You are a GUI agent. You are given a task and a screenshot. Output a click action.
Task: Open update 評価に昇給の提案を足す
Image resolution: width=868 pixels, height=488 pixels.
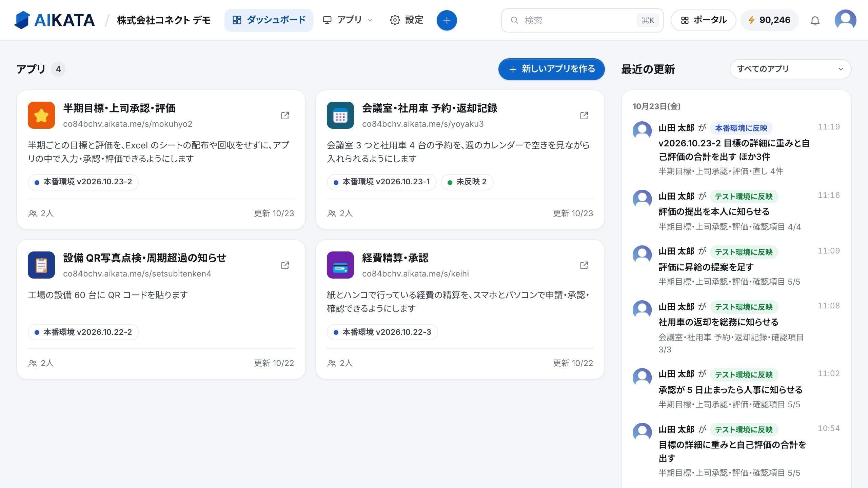(x=706, y=267)
